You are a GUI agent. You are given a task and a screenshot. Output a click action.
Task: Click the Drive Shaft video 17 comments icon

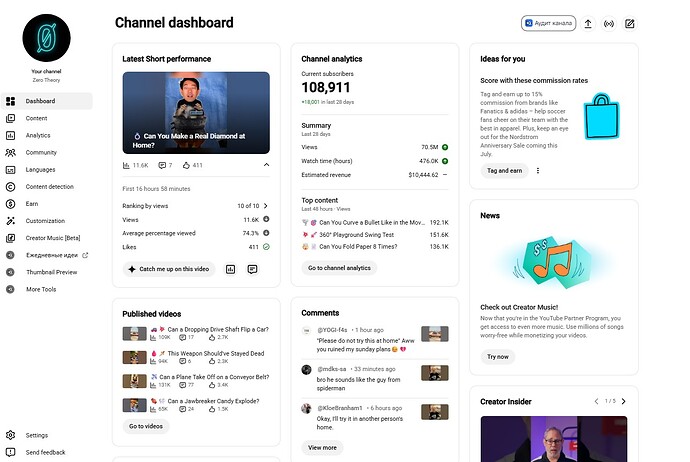coord(182,337)
